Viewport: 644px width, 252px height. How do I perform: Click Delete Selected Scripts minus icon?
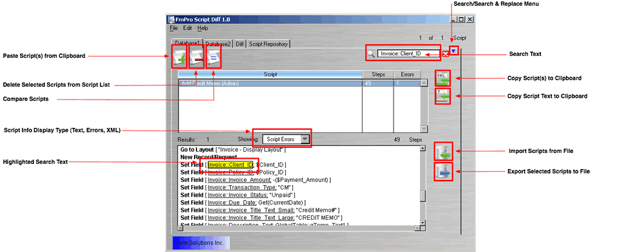196,57
